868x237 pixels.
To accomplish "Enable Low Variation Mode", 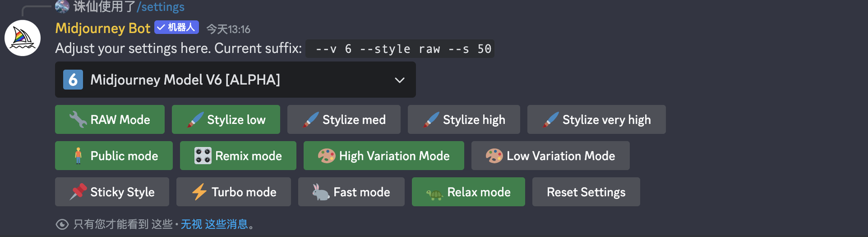I will (x=551, y=156).
